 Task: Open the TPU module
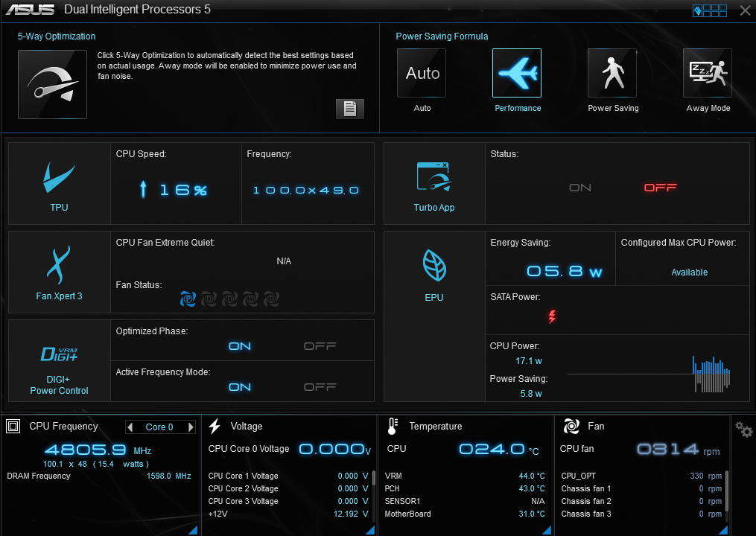tap(59, 183)
